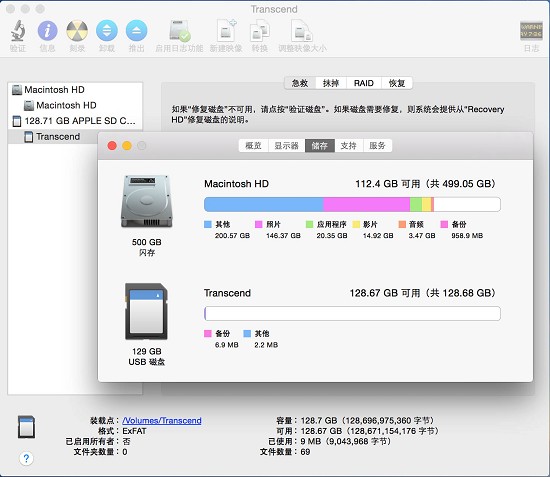Click the ExFAT format value
This screenshot has width=550, height=477.
pos(134,431)
